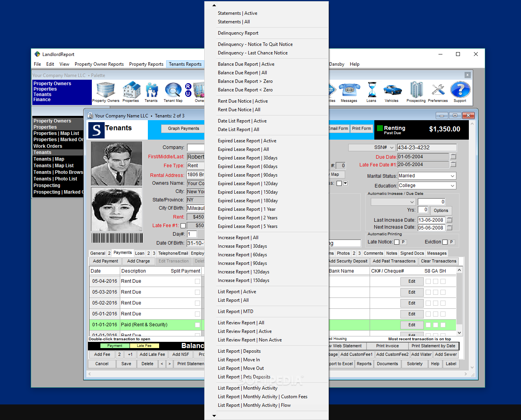The image size is (521, 420).
Task: Toggle the Late Fee #1 checkbox
Action: [183, 226]
